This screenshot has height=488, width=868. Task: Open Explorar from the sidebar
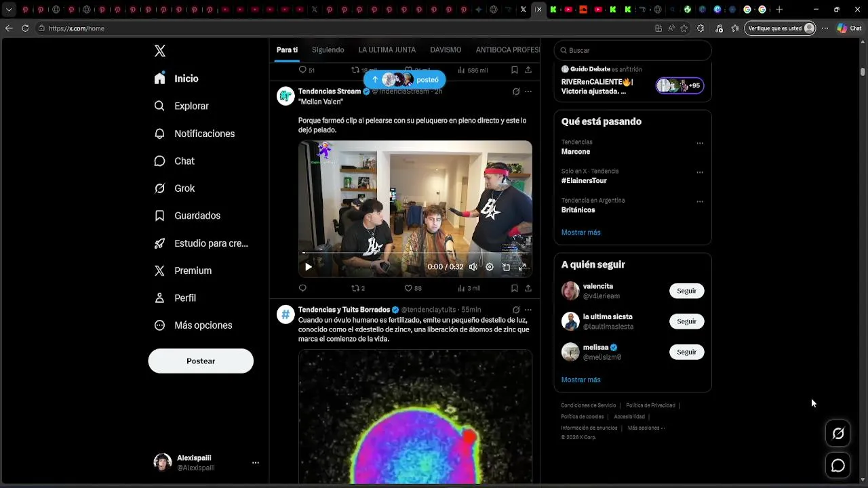(x=182, y=106)
